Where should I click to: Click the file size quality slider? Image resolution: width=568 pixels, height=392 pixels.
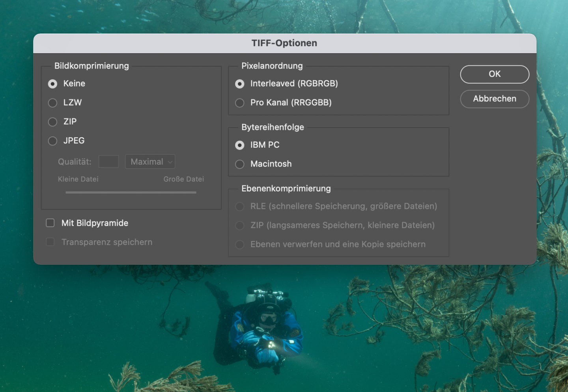tap(131, 192)
